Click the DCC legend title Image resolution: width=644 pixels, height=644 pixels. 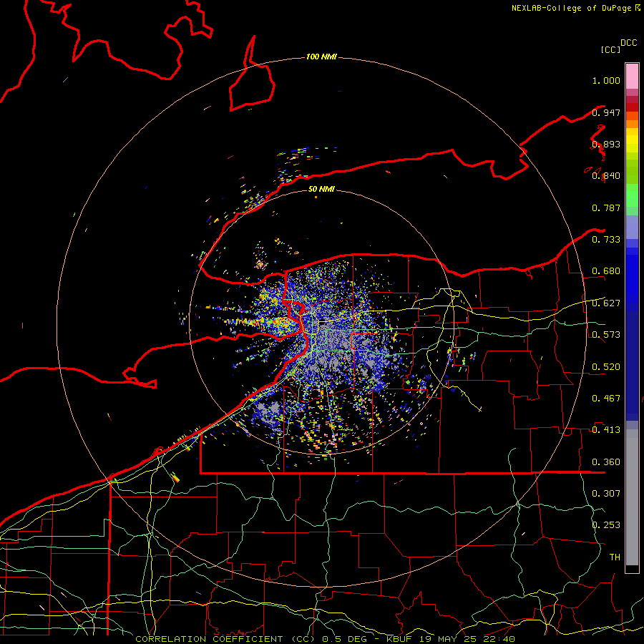629,43
